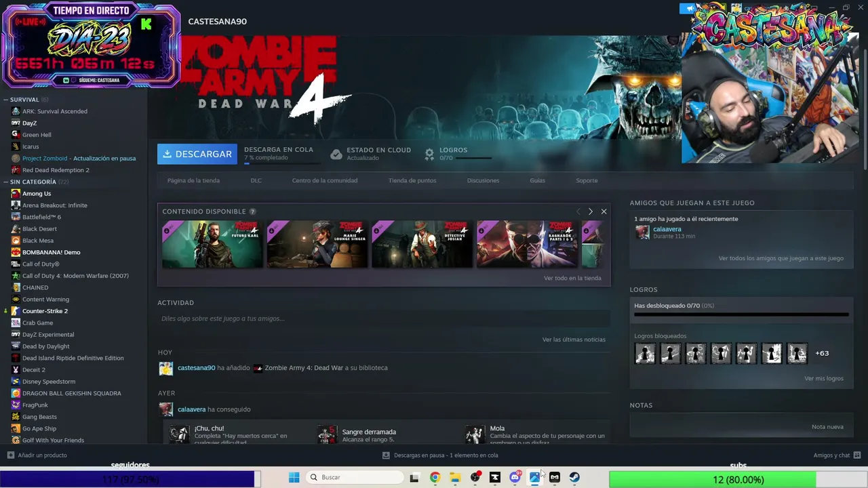Viewport: 868px width, 488px height.
Task: Select the BOMBANANA! Demo icon
Action: (x=16, y=252)
